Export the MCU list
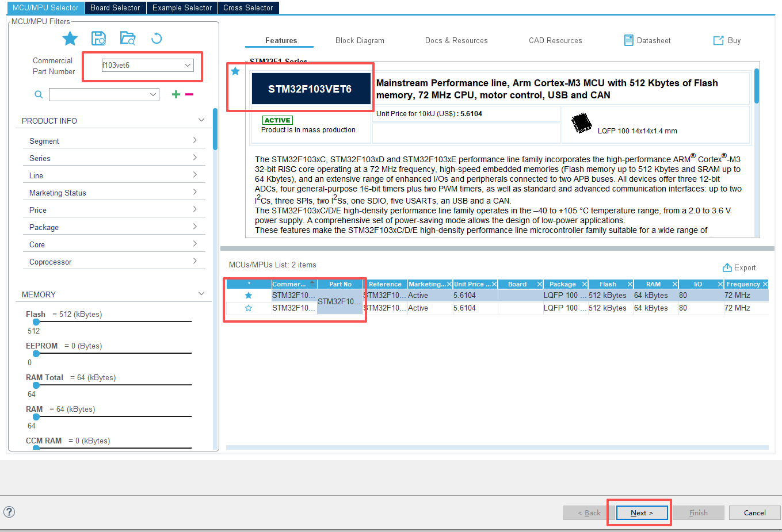This screenshot has height=532, width=782. point(739,267)
